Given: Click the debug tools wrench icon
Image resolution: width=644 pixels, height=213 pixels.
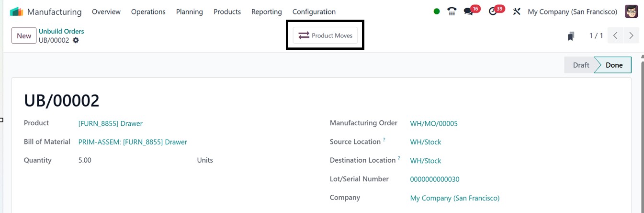Looking at the screenshot, I should 517,12.
